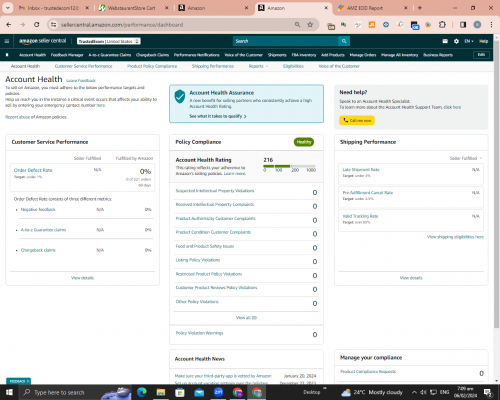Open FBA Inventory in the bookmarks bar
The height and width of the screenshot is (400, 500).
304,55
